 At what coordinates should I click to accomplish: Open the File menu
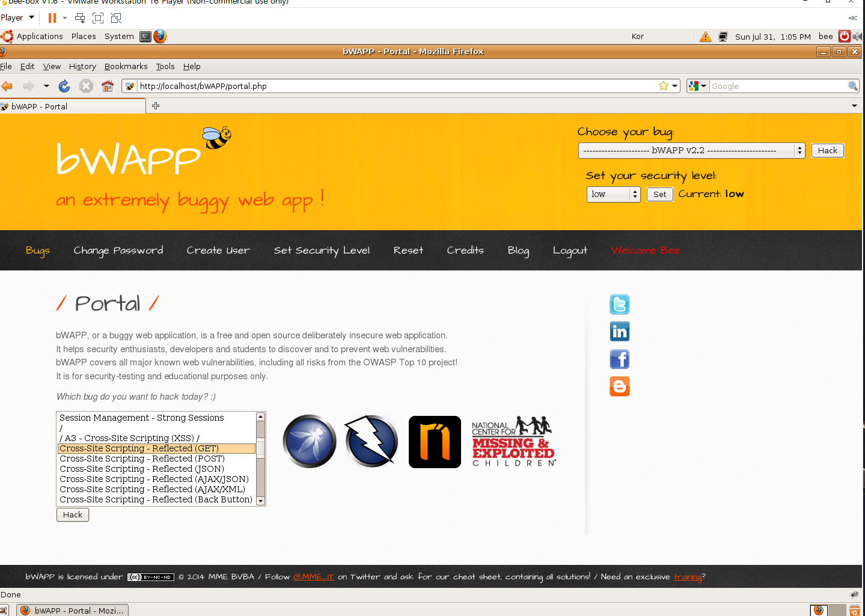(x=6, y=66)
